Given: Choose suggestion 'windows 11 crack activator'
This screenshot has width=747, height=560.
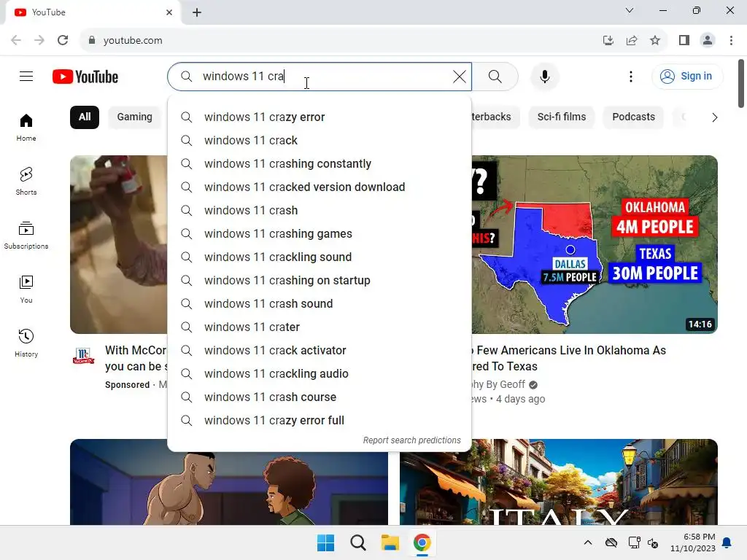Looking at the screenshot, I should [320, 351].
